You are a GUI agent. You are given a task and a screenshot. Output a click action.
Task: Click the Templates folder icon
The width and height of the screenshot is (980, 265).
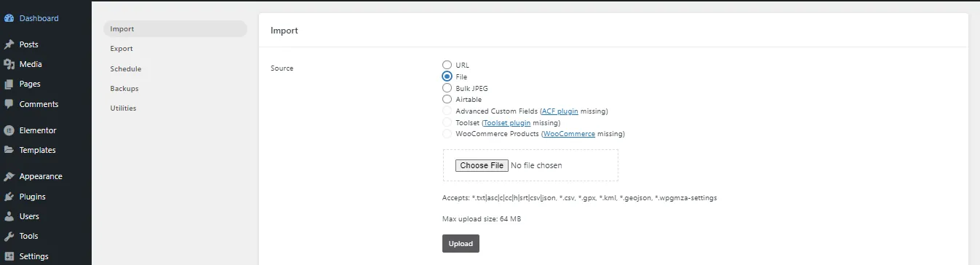(9, 150)
